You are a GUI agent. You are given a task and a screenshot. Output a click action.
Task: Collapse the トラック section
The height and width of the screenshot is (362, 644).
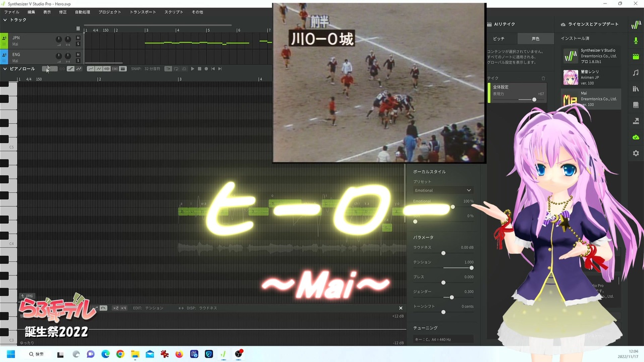coord(5,20)
